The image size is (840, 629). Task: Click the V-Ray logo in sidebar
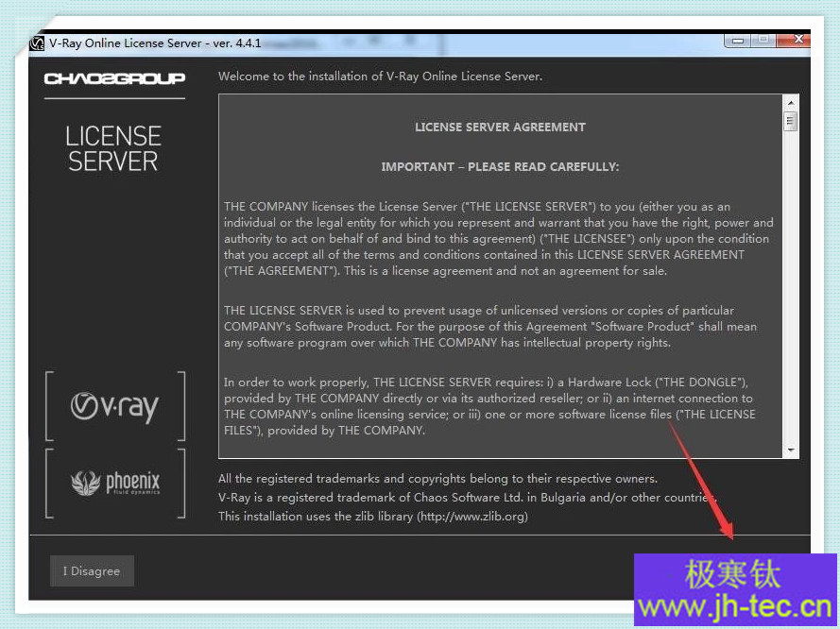coord(114,407)
